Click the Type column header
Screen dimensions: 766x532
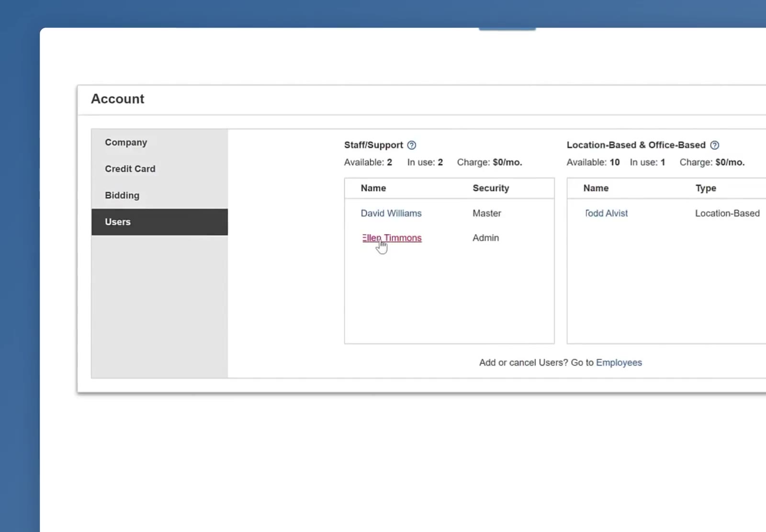pyautogui.click(x=706, y=188)
